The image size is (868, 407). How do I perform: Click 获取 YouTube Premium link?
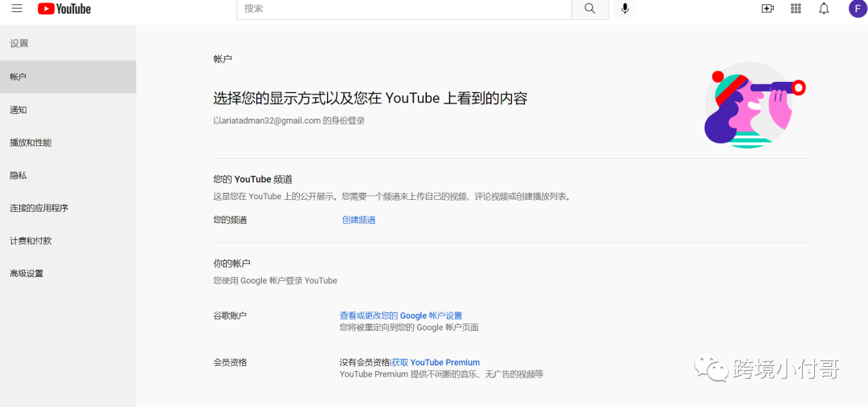(436, 362)
